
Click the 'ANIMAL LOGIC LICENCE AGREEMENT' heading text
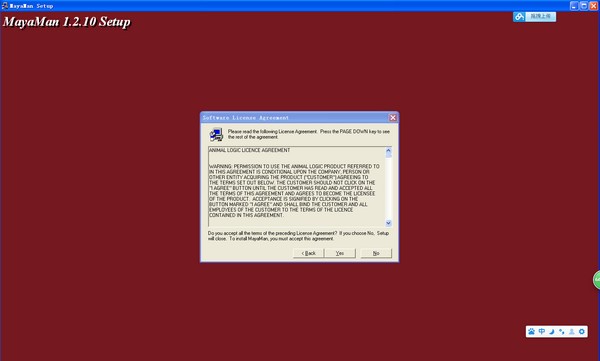[x=249, y=150]
